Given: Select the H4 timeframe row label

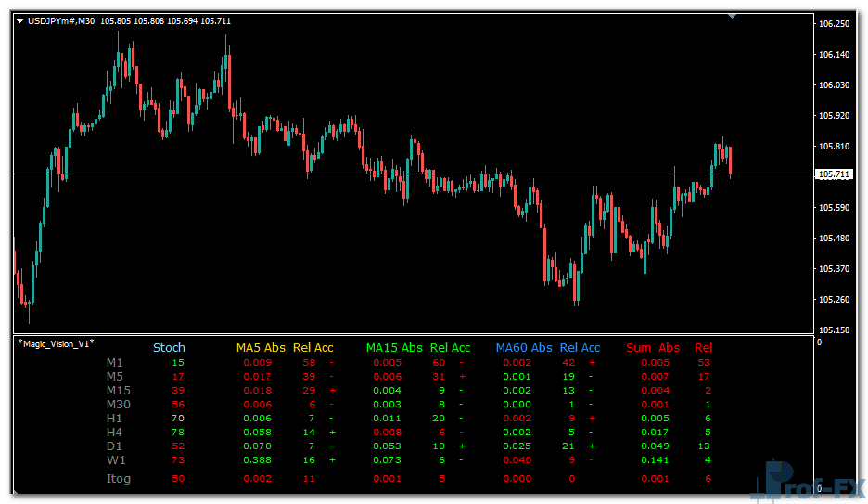Looking at the screenshot, I should click(x=116, y=433).
